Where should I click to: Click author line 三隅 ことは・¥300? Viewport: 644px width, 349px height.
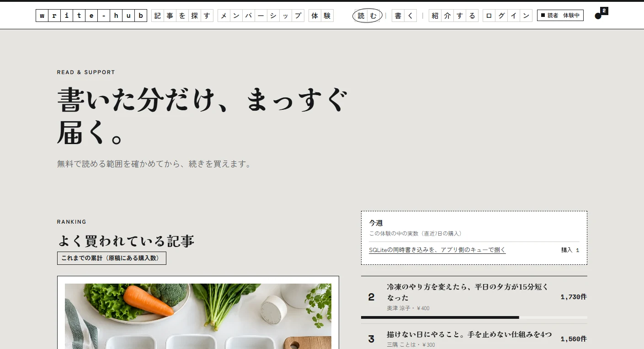[x=411, y=345]
